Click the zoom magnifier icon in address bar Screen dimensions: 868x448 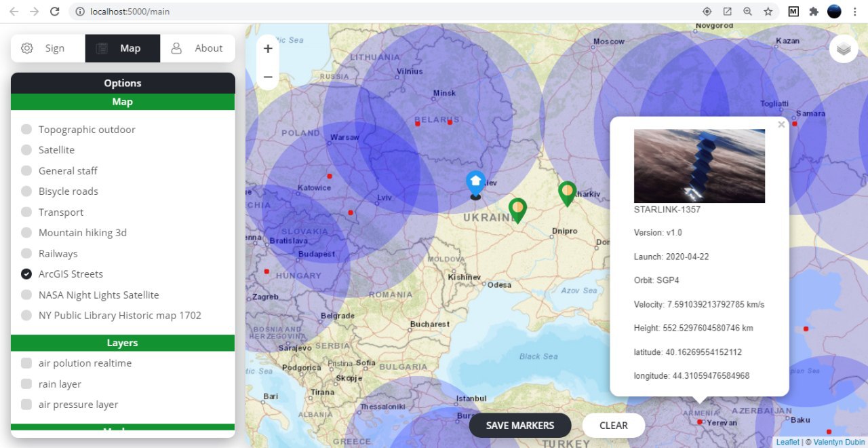[747, 12]
